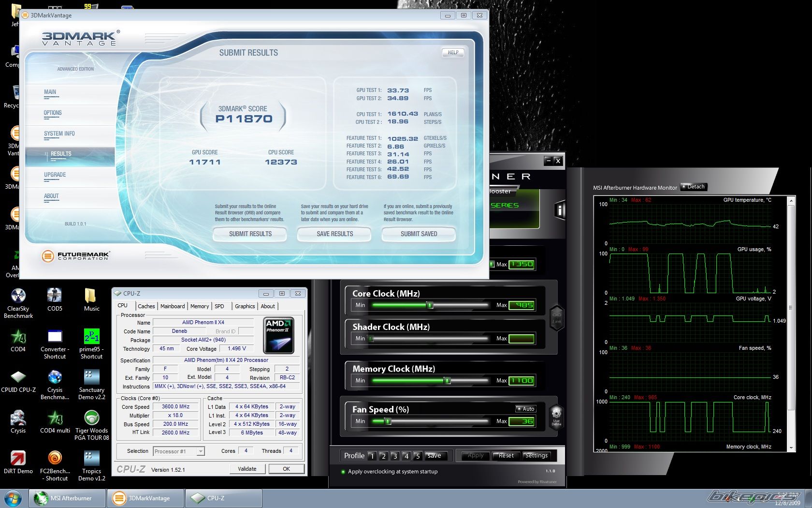
Task: Open DiRT Demo desktop icon
Action: coord(18,463)
